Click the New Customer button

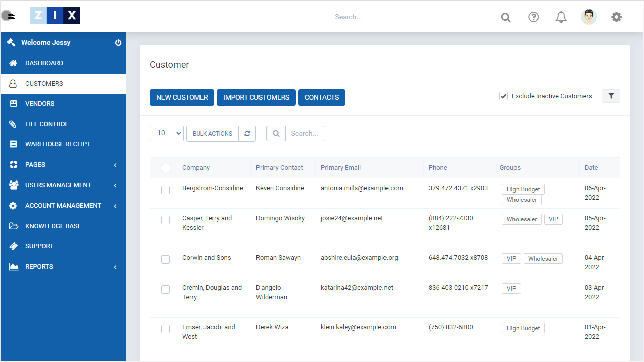pos(182,98)
